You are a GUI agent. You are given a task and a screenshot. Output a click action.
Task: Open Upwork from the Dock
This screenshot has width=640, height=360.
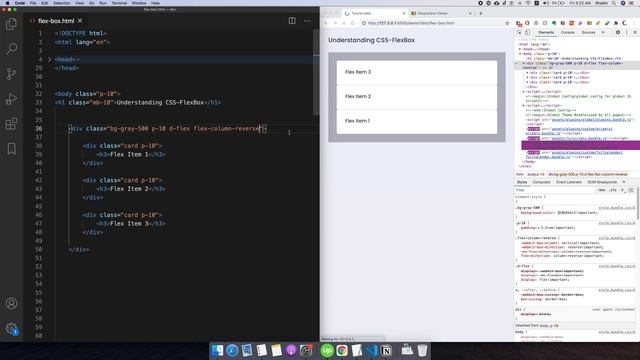(327, 350)
